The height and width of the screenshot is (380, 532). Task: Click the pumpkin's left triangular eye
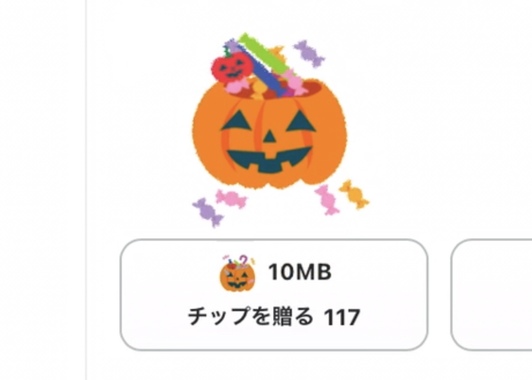point(237,121)
